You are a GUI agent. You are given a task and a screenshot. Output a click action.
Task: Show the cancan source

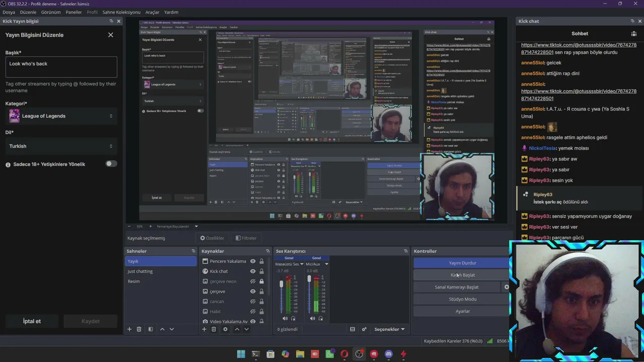point(253,301)
